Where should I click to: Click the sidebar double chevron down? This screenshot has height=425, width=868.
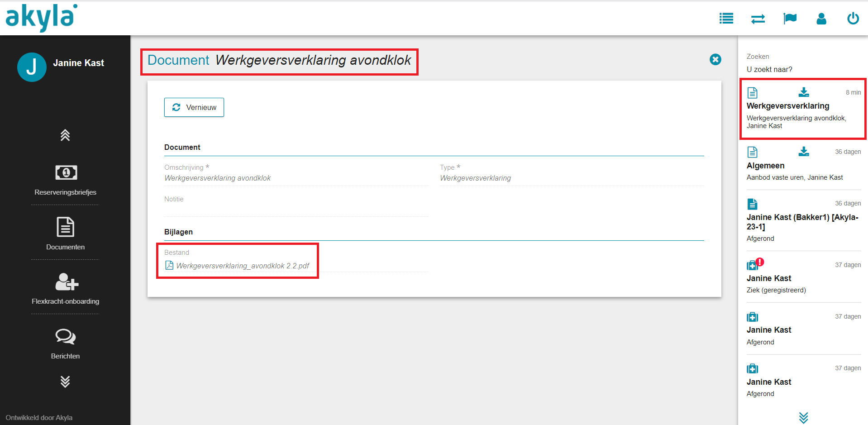pyautogui.click(x=65, y=382)
